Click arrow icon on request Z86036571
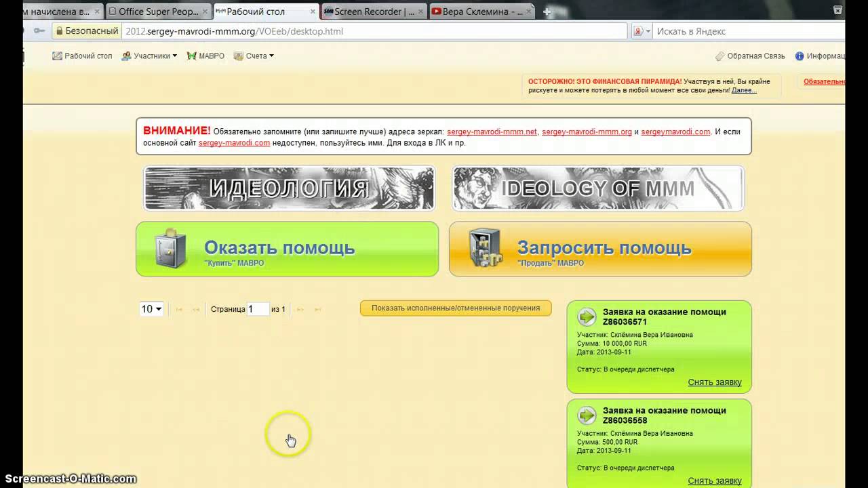Viewport: 868px width, 488px height. pyautogui.click(x=587, y=317)
